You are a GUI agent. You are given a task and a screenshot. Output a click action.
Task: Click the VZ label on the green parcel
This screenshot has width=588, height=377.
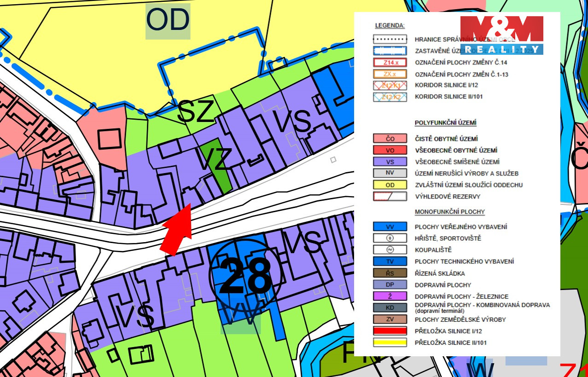(214, 159)
